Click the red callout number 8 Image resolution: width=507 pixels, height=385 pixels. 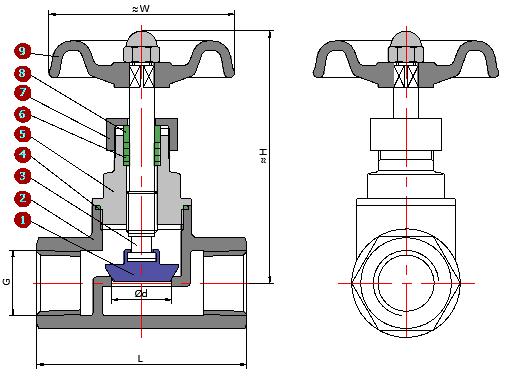(x=22, y=73)
